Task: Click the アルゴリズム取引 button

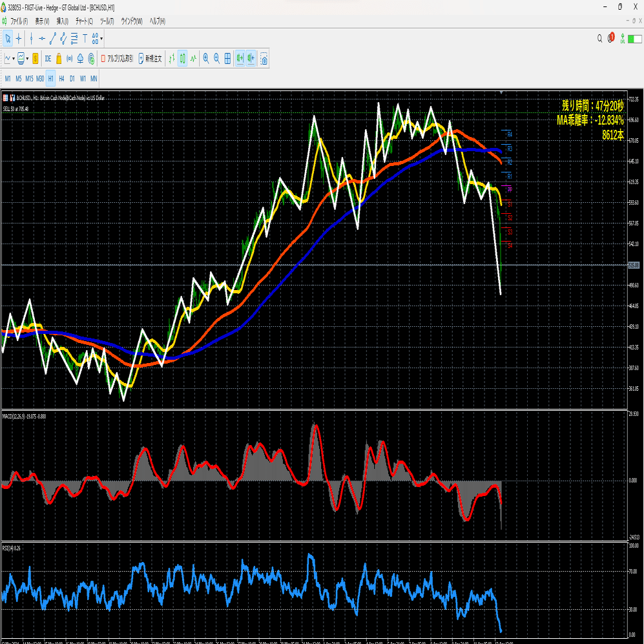Action: tap(117, 59)
